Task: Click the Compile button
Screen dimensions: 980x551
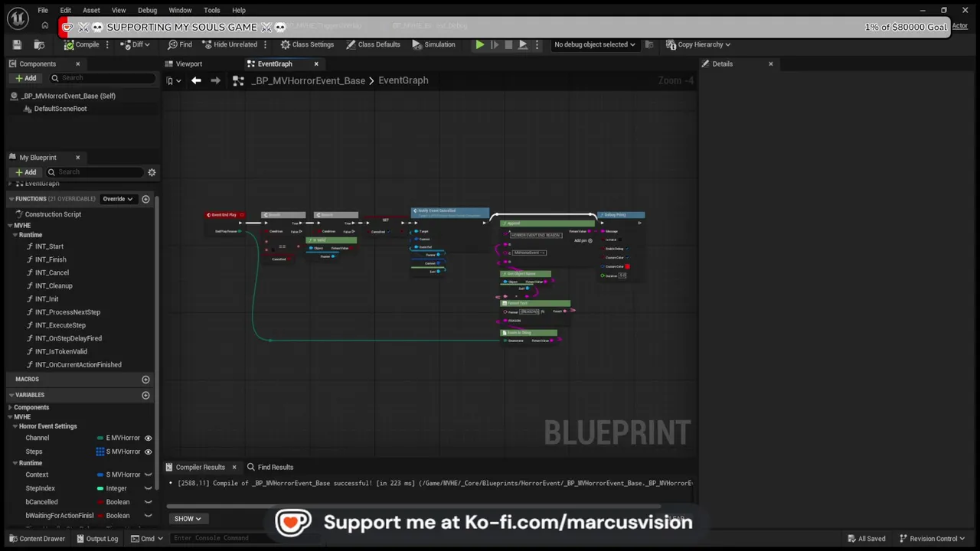Action: [81, 44]
